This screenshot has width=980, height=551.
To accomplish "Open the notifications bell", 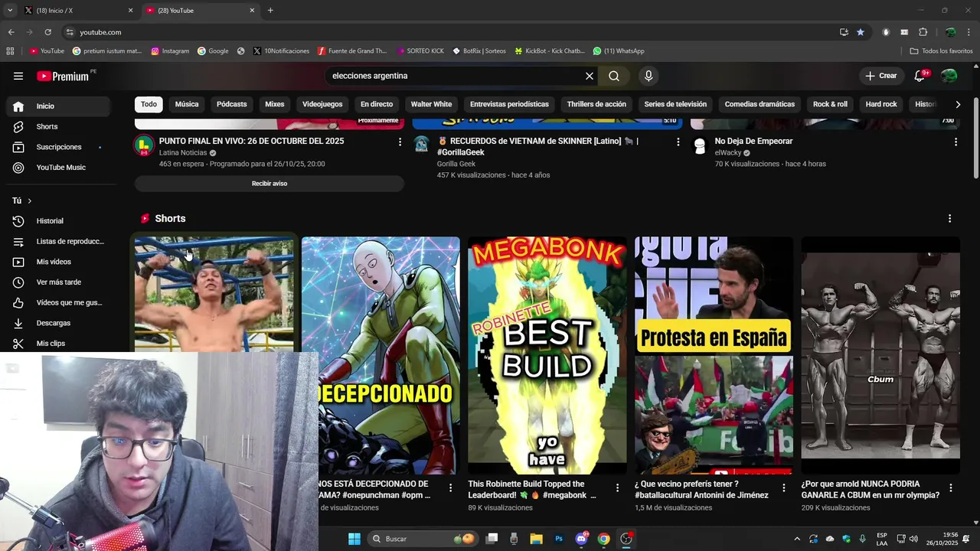I will click(x=920, y=76).
